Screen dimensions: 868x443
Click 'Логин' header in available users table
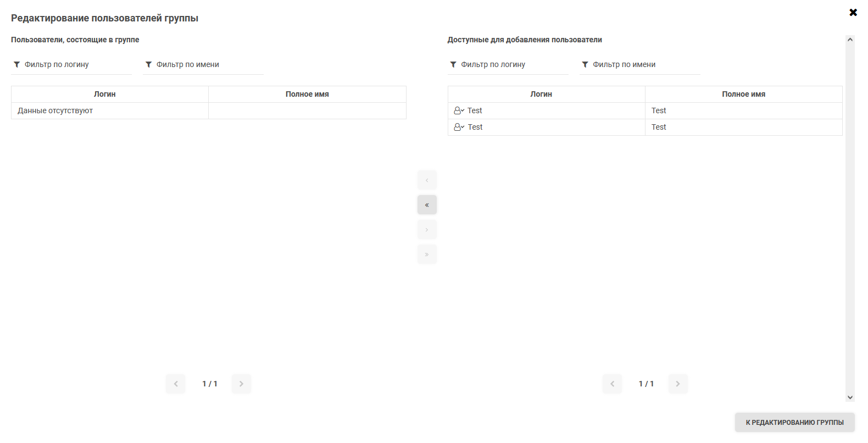coord(541,94)
